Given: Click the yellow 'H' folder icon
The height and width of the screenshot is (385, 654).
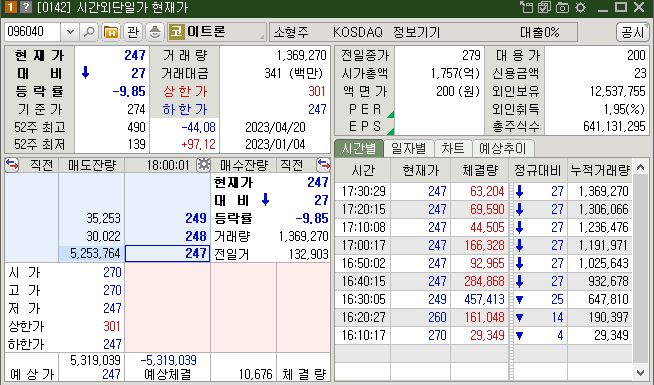Looking at the screenshot, I should tap(111, 32).
